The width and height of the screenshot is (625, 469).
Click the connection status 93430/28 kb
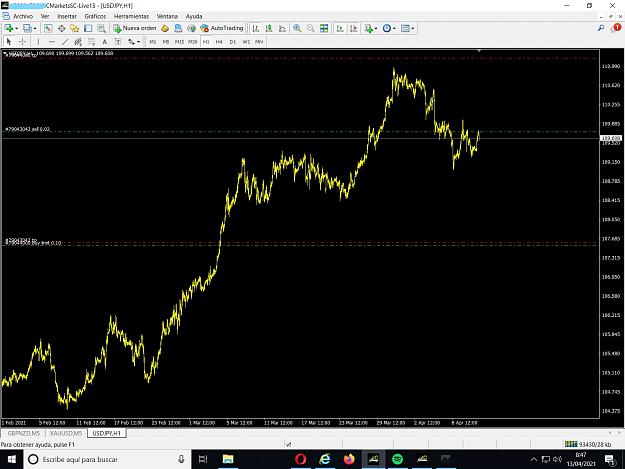588,444
